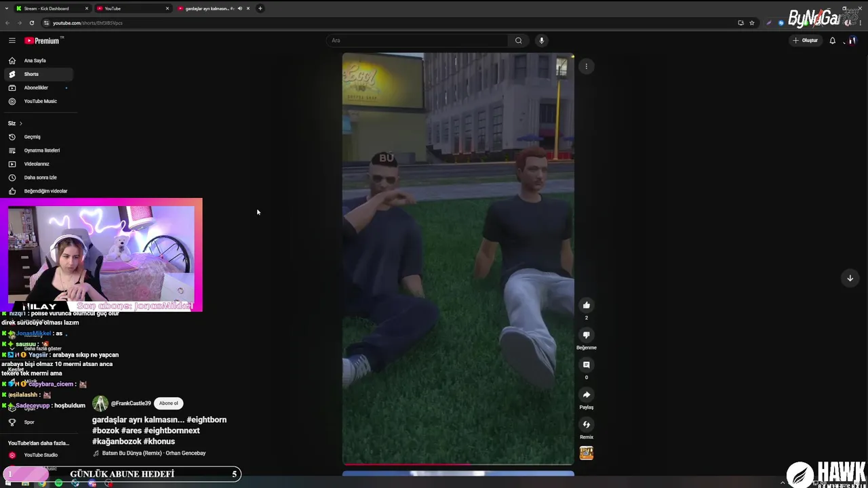Bookmark this page with the star
Image resolution: width=868 pixels, height=488 pixels.
[752, 23]
